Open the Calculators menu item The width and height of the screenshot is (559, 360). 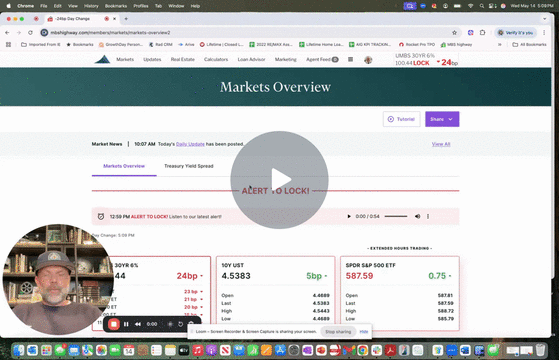point(216,60)
